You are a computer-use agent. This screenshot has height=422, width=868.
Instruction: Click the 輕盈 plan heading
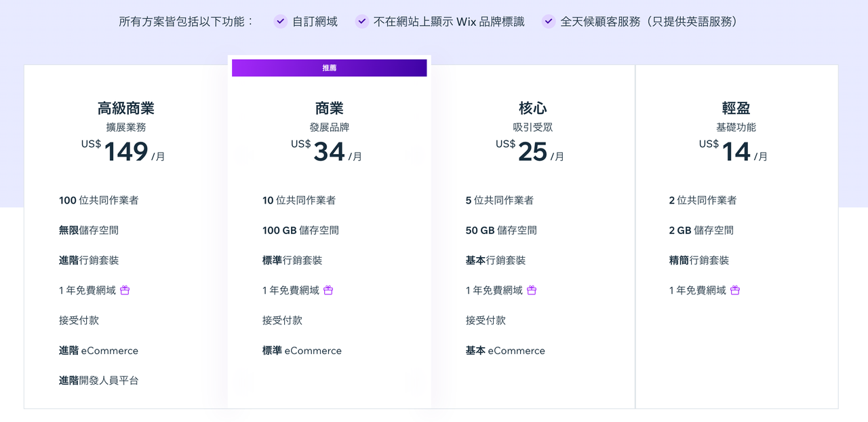point(736,107)
